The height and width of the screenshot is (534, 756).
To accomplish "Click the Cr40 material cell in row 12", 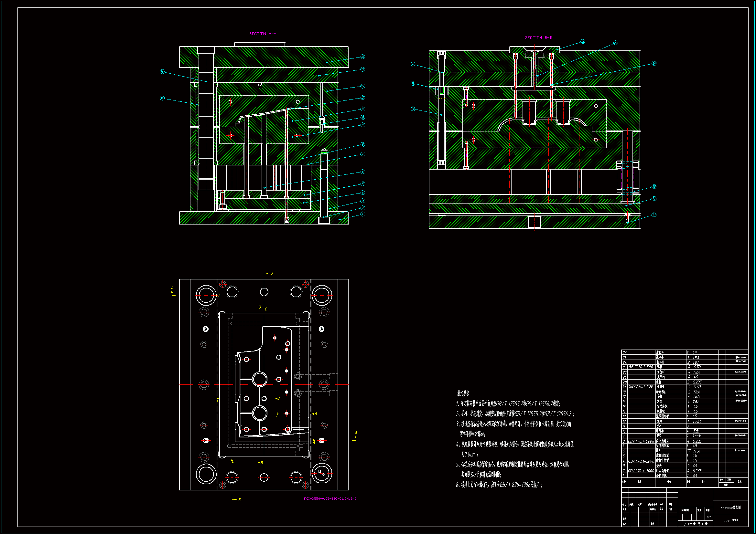I will [697, 422].
